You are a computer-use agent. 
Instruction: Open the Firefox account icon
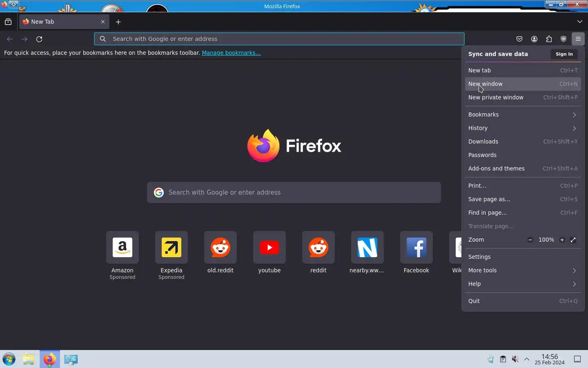pos(534,39)
